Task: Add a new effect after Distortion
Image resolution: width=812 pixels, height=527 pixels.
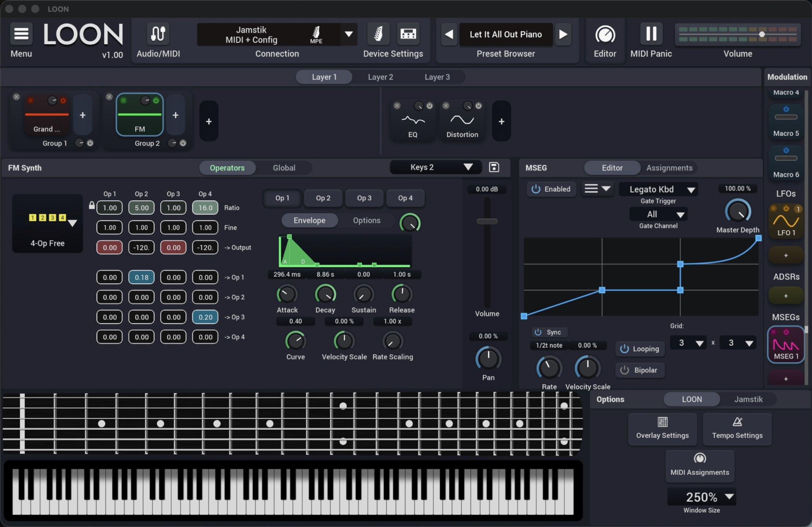Action: pos(501,121)
